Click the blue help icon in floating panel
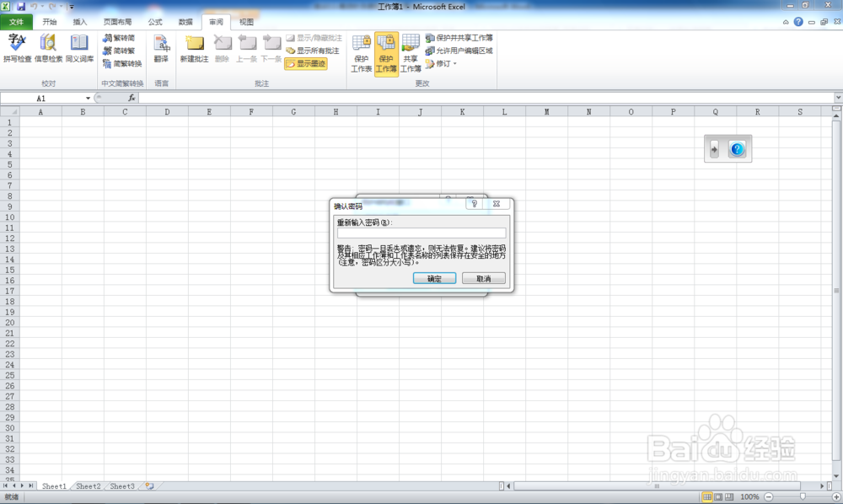Screen dimensions: 843x504 pos(737,149)
